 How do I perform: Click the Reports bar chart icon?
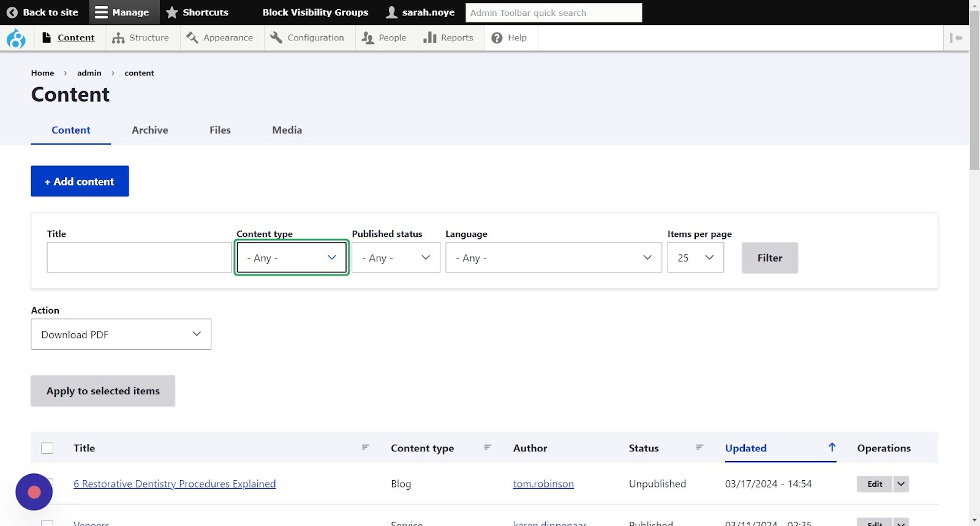tap(430, 38)
